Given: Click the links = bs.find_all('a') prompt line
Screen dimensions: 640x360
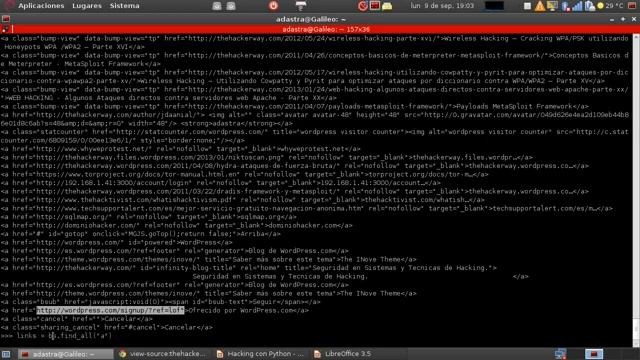Looking at the screenshot, I should coord(56,336).
